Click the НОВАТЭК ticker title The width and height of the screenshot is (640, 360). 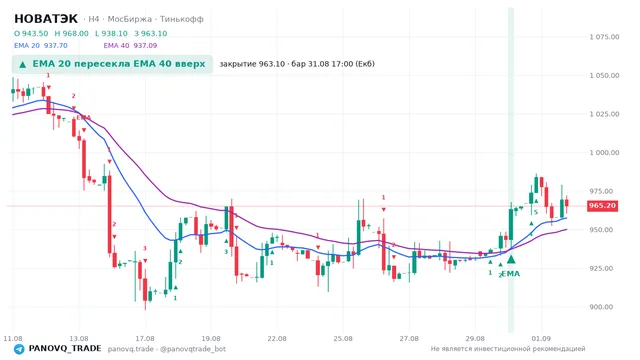(46, 19)
